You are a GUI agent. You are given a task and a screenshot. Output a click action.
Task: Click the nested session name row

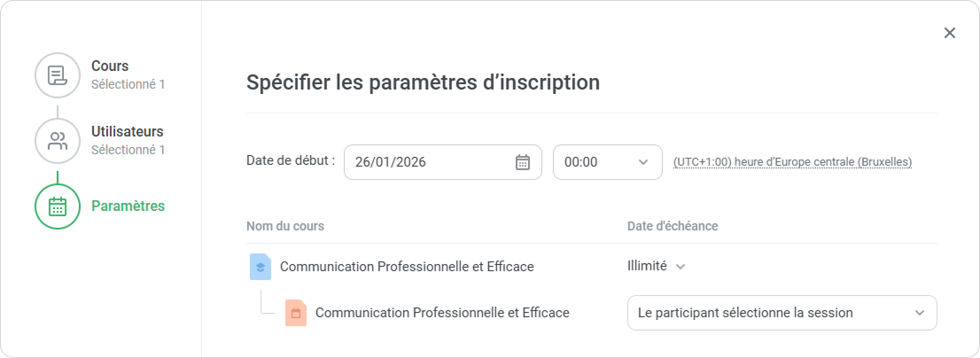pyautogui.click(x=442, y=313)
